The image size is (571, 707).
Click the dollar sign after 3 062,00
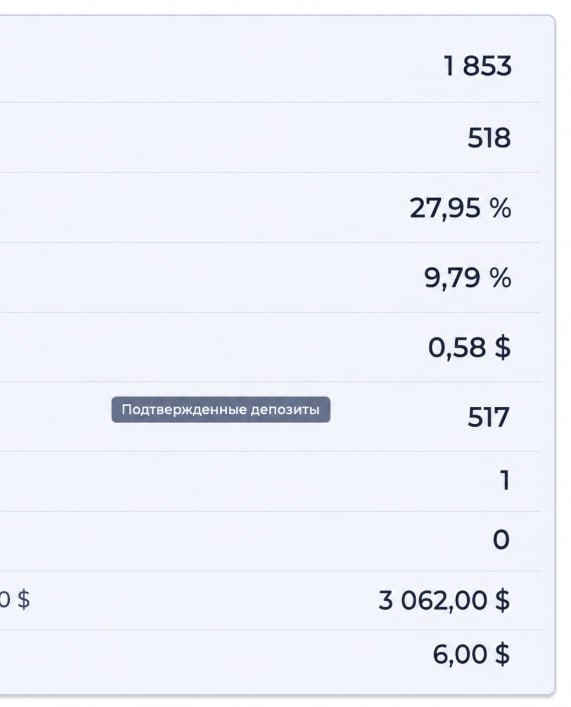502,600
